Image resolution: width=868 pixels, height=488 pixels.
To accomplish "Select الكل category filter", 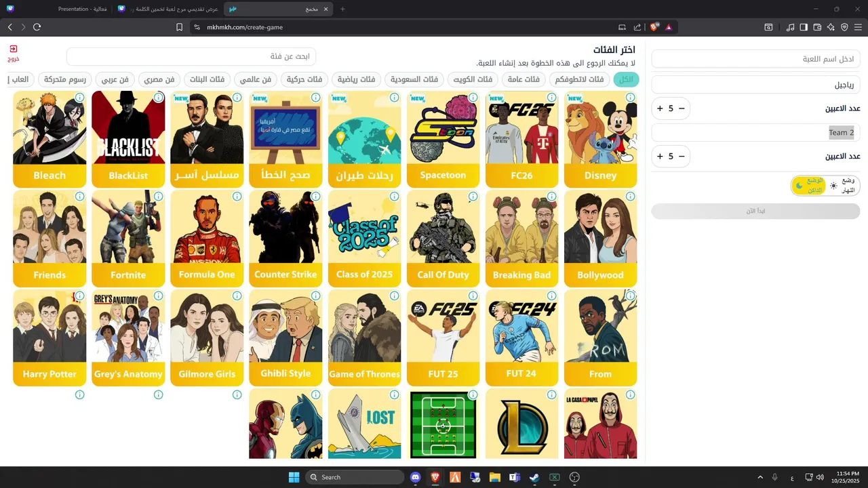I will pos(626,79).
